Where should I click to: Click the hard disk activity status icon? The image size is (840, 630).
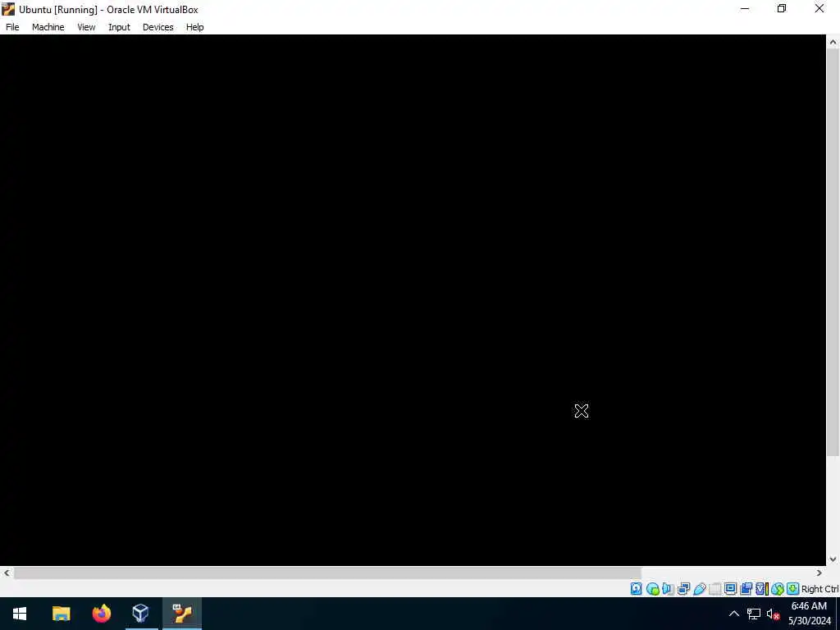point(636,589)
